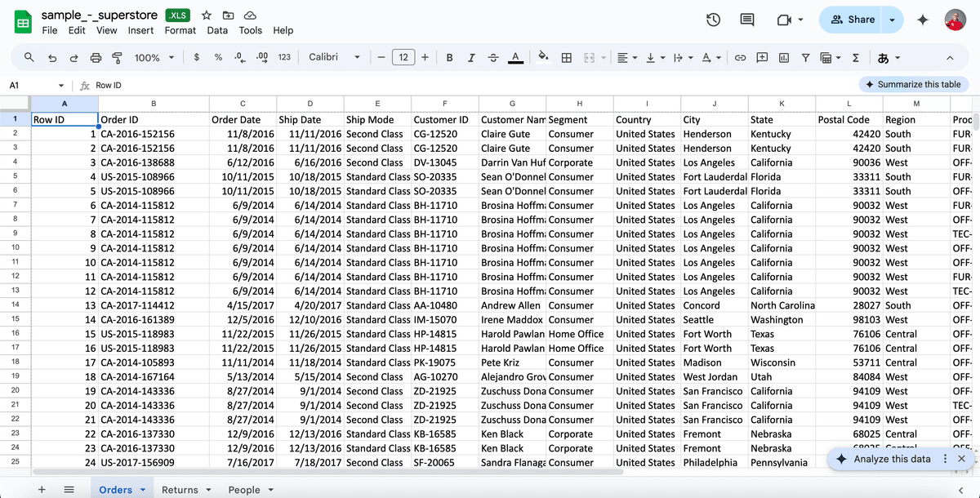
Task: Select the borders tool
Action: (565, 57)
